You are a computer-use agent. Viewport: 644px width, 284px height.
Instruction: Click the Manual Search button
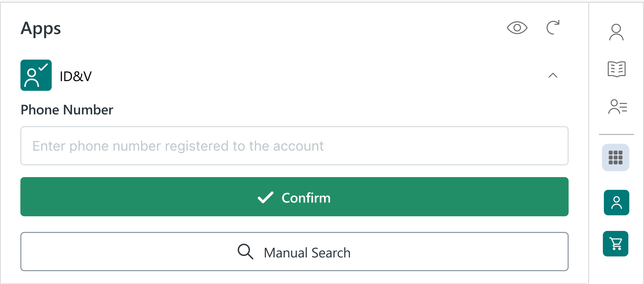coord(294,252)
